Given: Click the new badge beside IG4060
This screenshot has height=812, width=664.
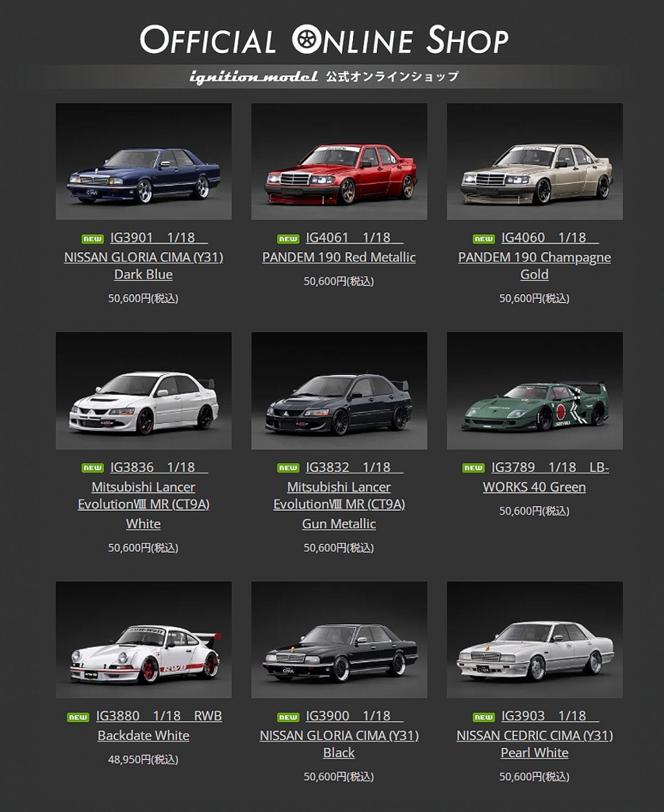Looking at the screenshot, I should tap(484, 239).
